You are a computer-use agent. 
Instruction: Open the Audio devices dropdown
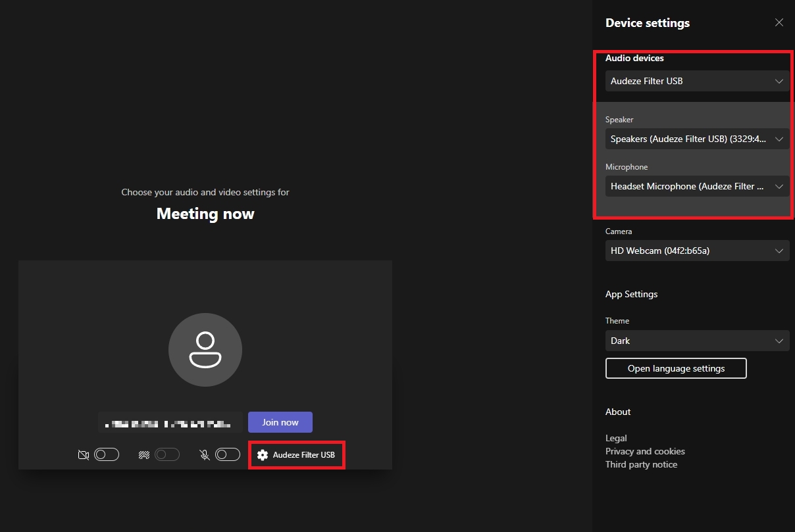[698, 81]
